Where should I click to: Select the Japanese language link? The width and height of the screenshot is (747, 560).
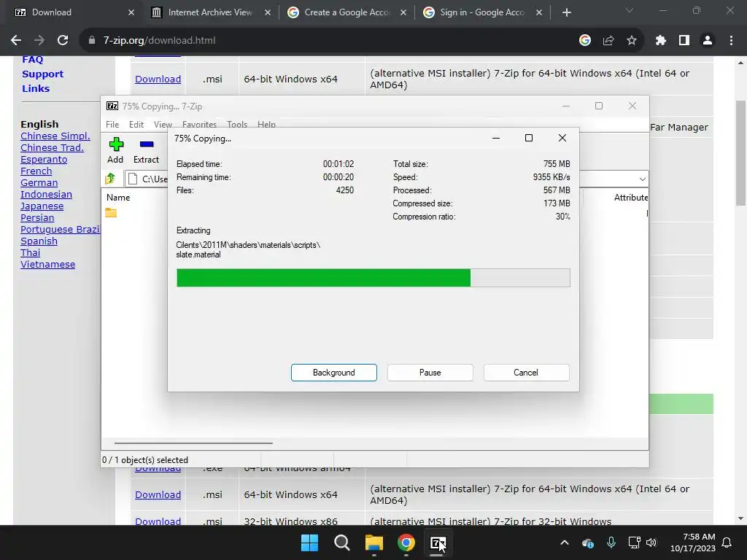click(42, 206)
